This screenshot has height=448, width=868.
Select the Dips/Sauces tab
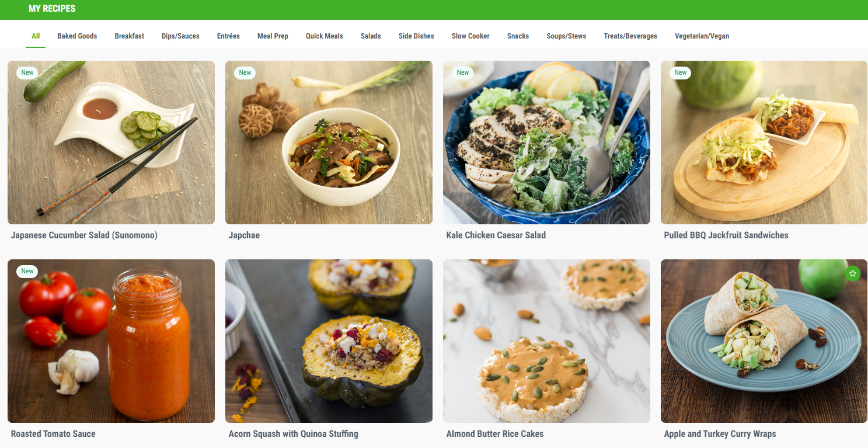point(180,36)
